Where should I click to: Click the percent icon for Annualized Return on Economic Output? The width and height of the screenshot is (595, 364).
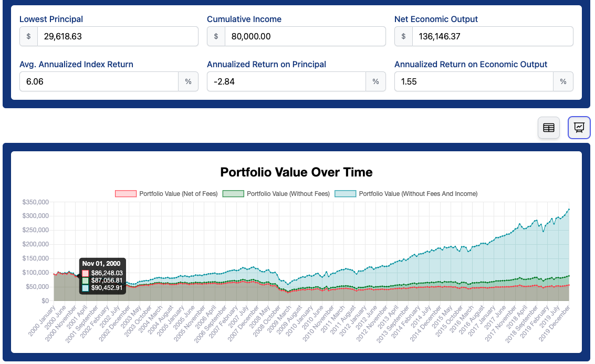[563, 81]
